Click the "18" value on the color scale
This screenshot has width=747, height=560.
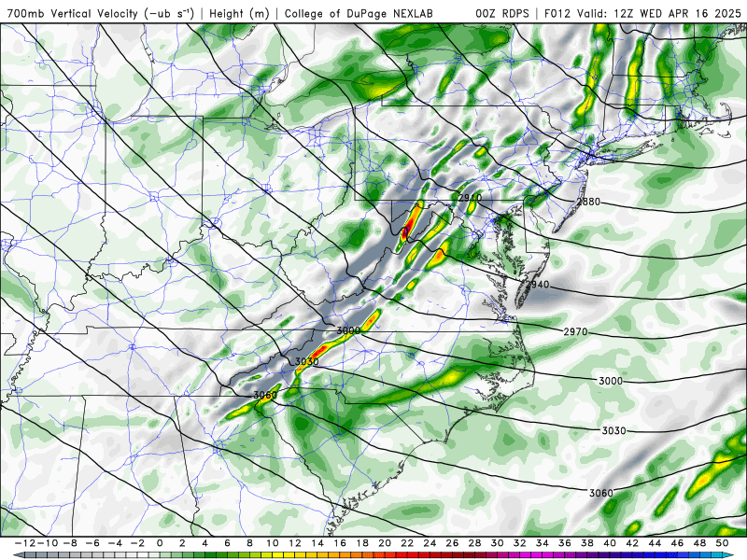pyautogui.click(x=362, y=543)
